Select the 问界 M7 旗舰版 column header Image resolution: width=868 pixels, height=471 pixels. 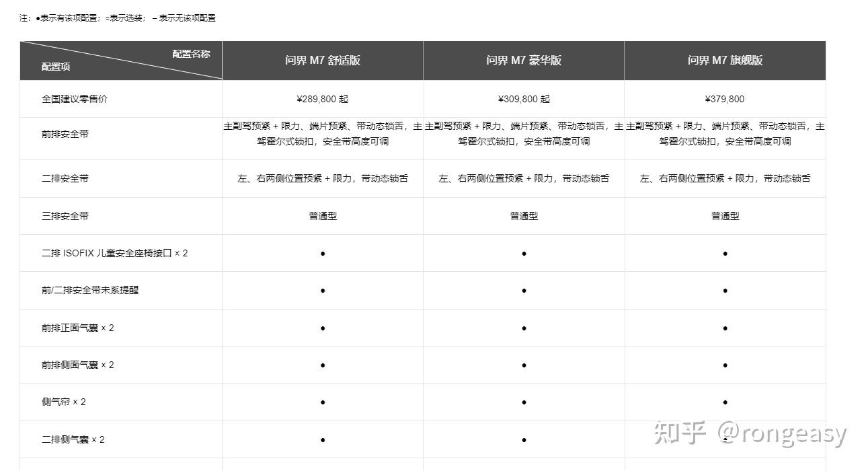tap(725, 60)
